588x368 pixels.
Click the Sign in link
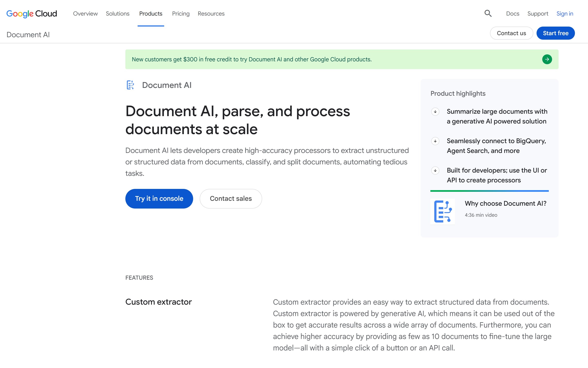(x=565, y=14)
